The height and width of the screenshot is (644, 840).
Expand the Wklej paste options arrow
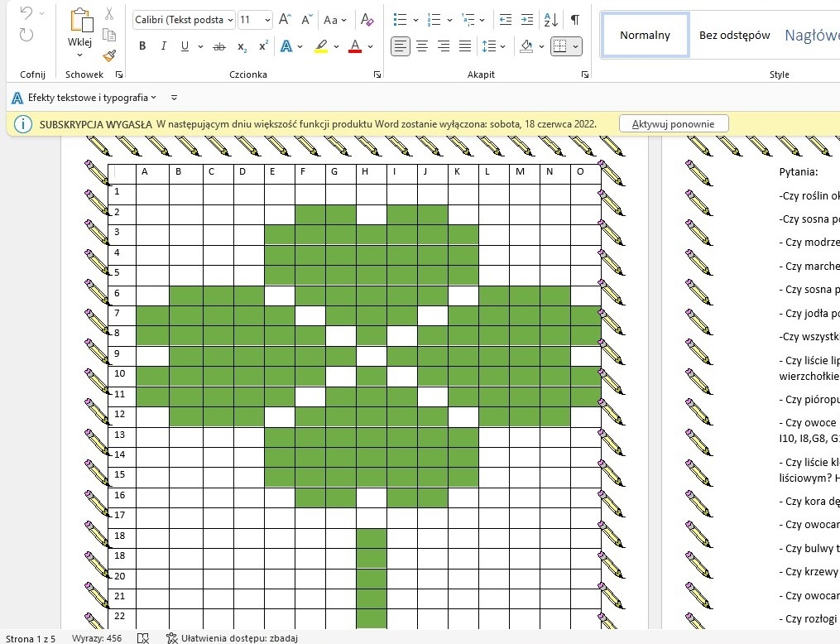click(80, 55)
